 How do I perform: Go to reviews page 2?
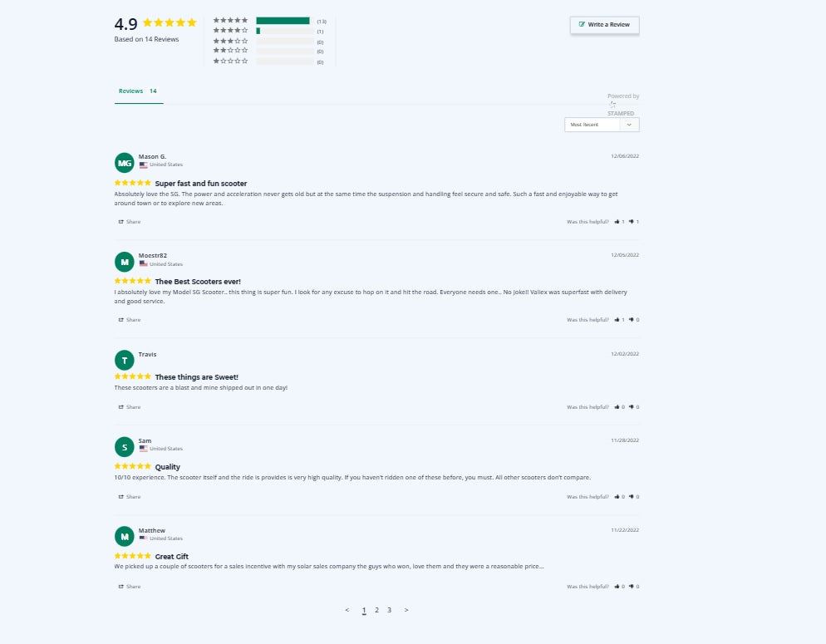376,610
